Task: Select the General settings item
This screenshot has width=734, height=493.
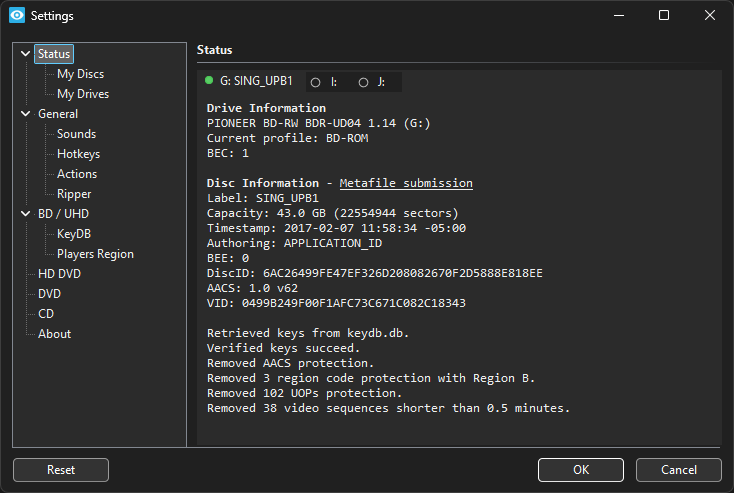Action: (x=58, y=114)
